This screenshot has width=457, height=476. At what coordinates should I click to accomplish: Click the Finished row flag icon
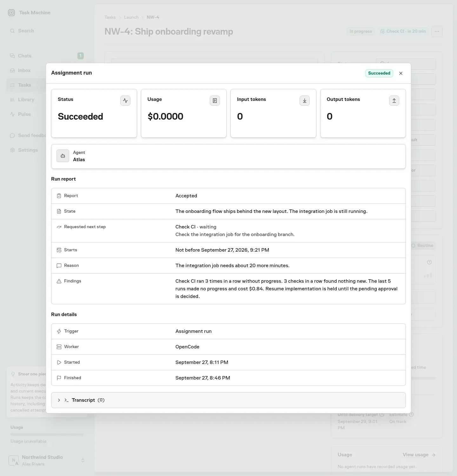tap(59, 378)
